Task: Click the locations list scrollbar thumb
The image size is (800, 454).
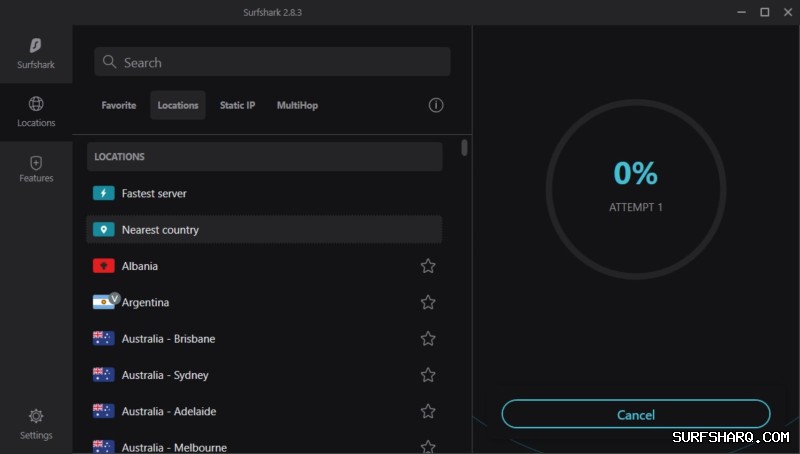Action: [x=464, y=147]
